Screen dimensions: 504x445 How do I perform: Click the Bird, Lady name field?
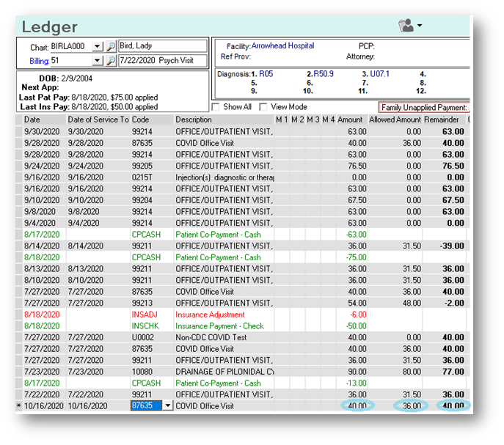coord(163,46)
